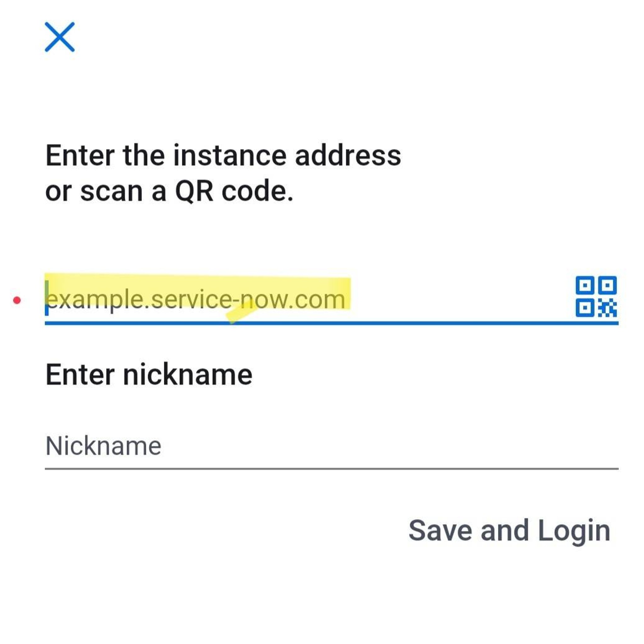Click the blue X icon at top
Image resolution: width=644 pixels, height=644 pixels.
(60, 37)
